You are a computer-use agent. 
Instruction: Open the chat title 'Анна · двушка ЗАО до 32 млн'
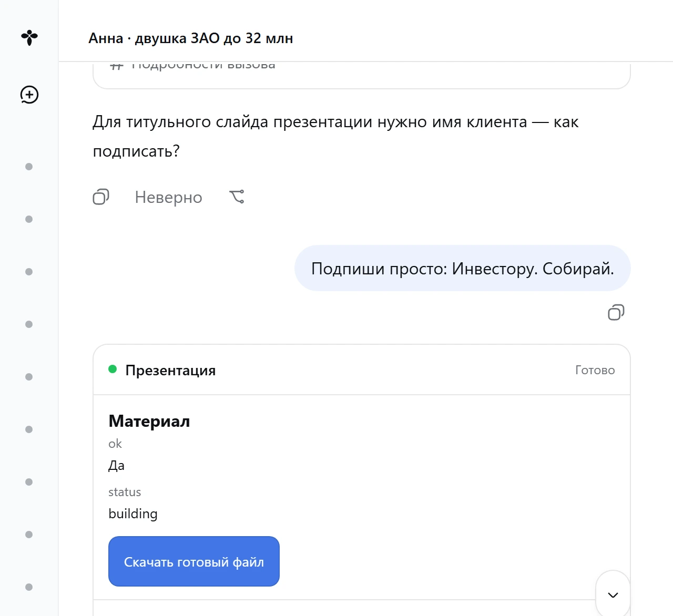click(191, 38)
